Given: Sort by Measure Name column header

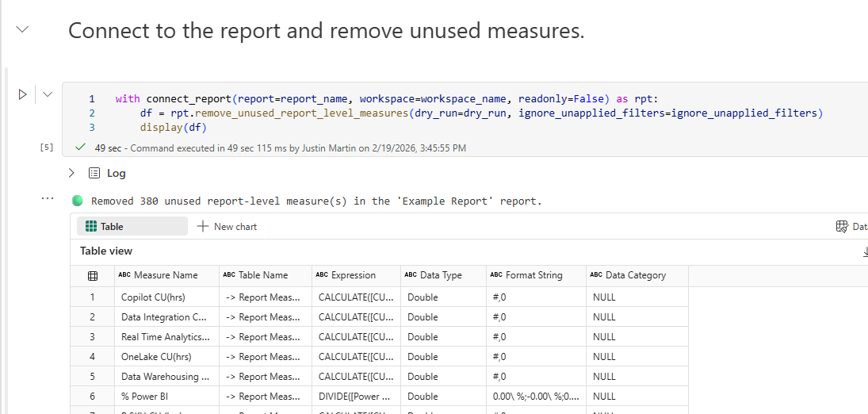Looking at the screenshot, I should [166, 275].
